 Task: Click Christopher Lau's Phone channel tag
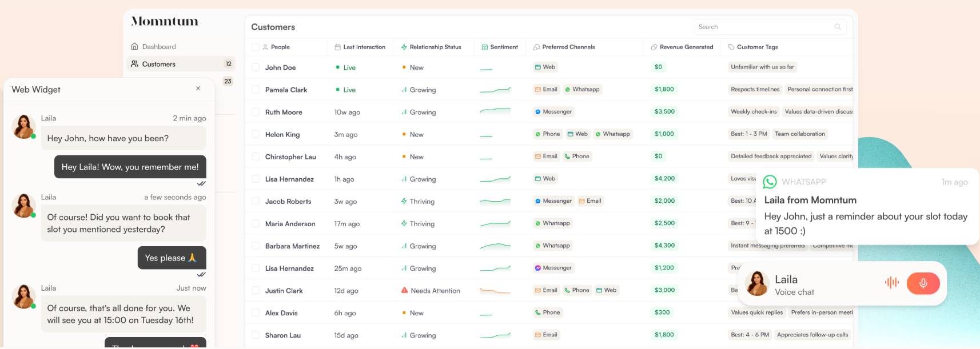click(577, 156)
